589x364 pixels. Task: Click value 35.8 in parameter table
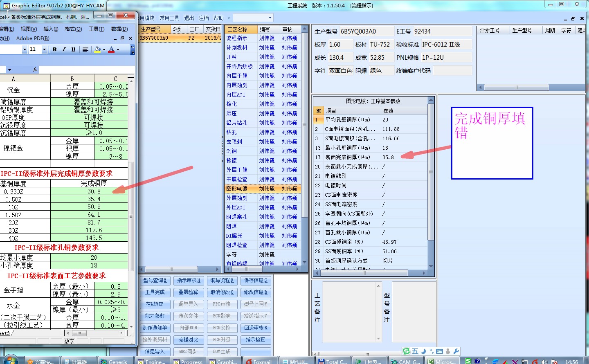pos(388,157)
